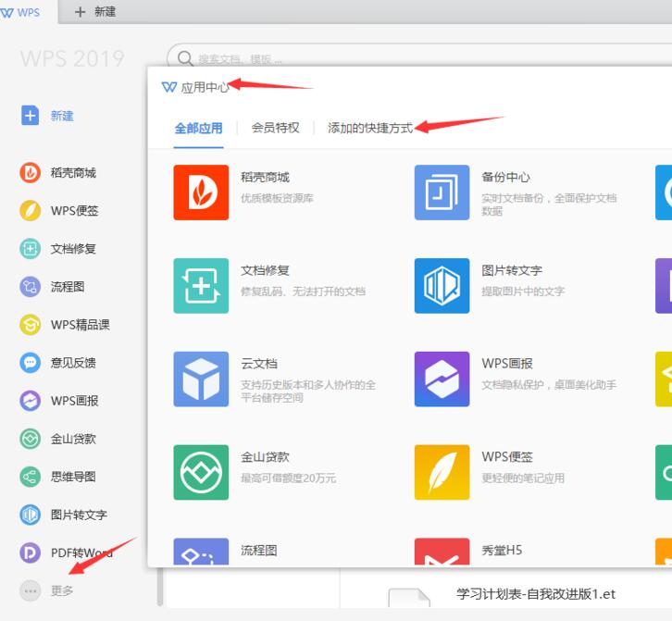Open PDF转Word icon in the sidebar
Viewport: 672px width, 621px height.
coord(30,553)
